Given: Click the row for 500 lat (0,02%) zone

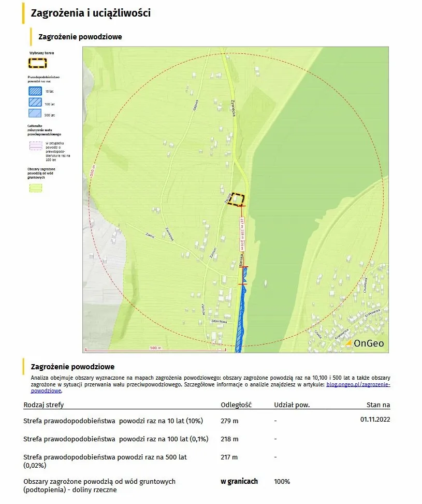Looking at the screenshot, I should coord(207,461).
